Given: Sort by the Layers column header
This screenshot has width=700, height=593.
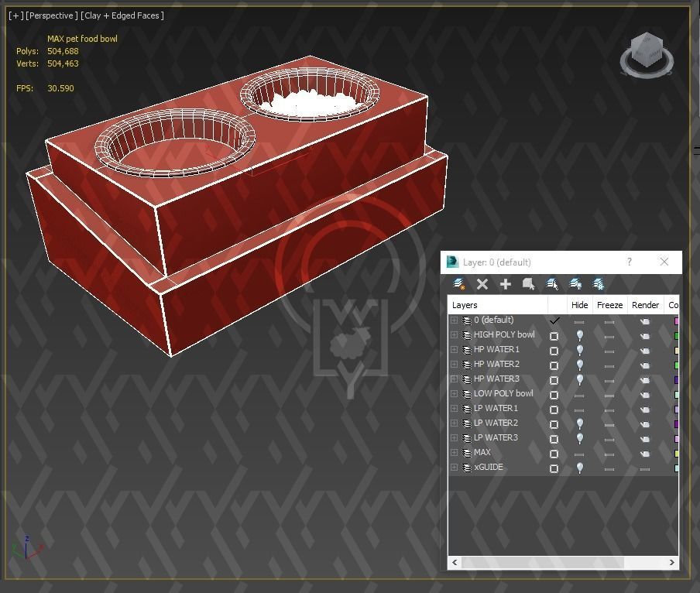Looking at the screenshot, I should 498,305.
